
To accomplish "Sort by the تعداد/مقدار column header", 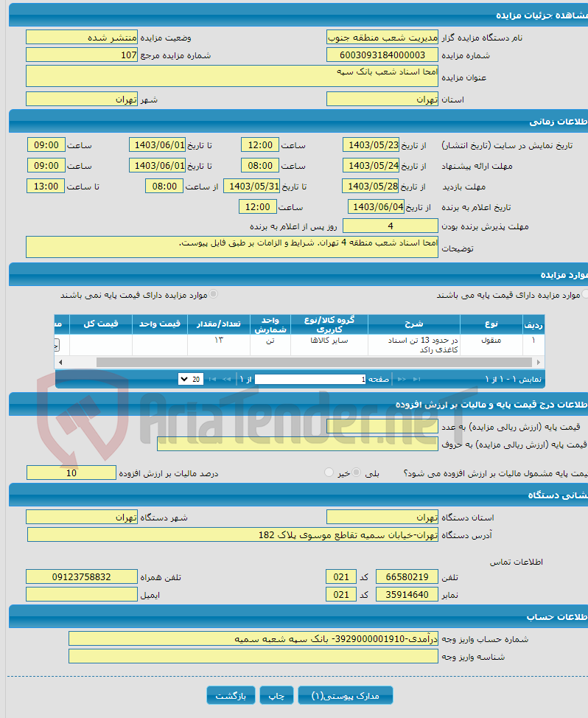I will coord(219,324).
